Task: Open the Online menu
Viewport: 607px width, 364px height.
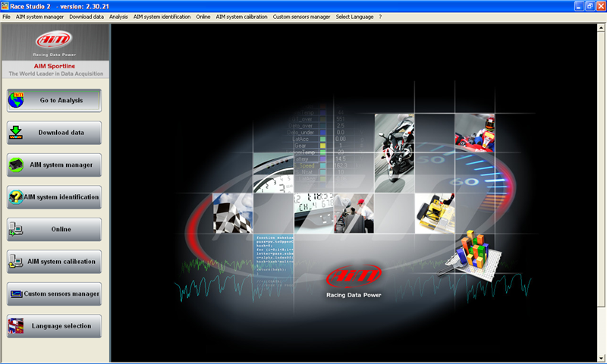Action: click(203, 17)
